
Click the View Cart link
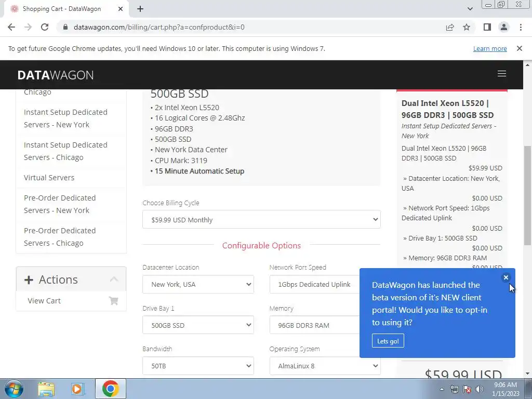[44, 301]
